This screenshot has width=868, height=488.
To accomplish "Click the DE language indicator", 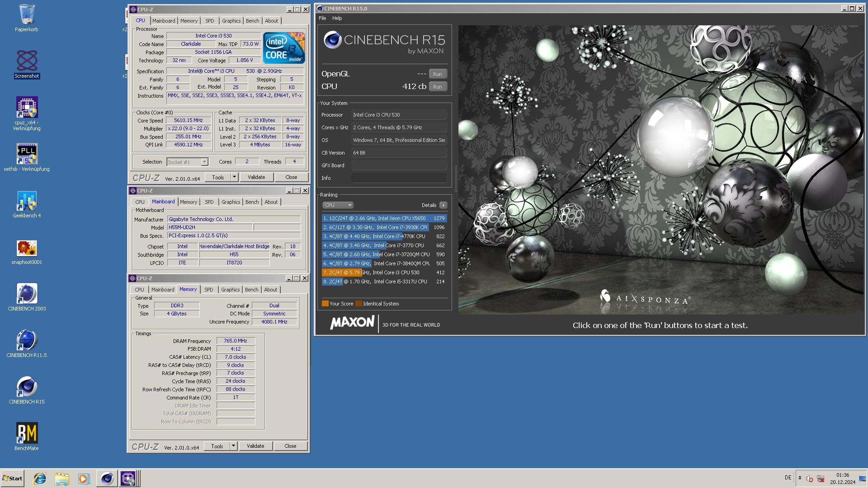I will tap(788, 478).
